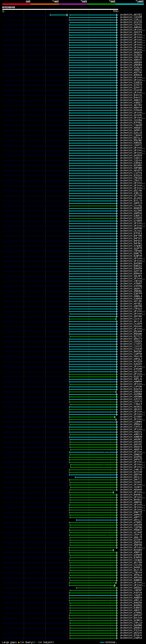The height and width of the screenshot is (644, 146).
Task: Open hit UniRef100_C6SYG1
Action: click(131, 25)
